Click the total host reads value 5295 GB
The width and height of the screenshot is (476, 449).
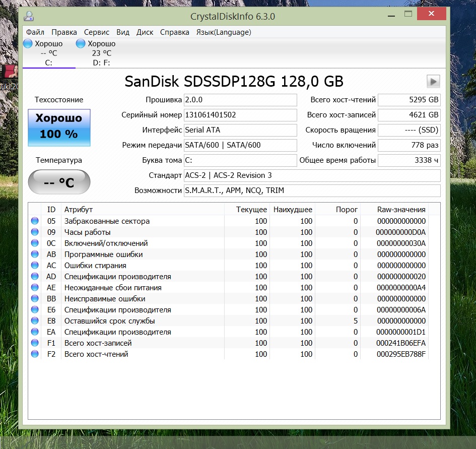pos(409,100)
